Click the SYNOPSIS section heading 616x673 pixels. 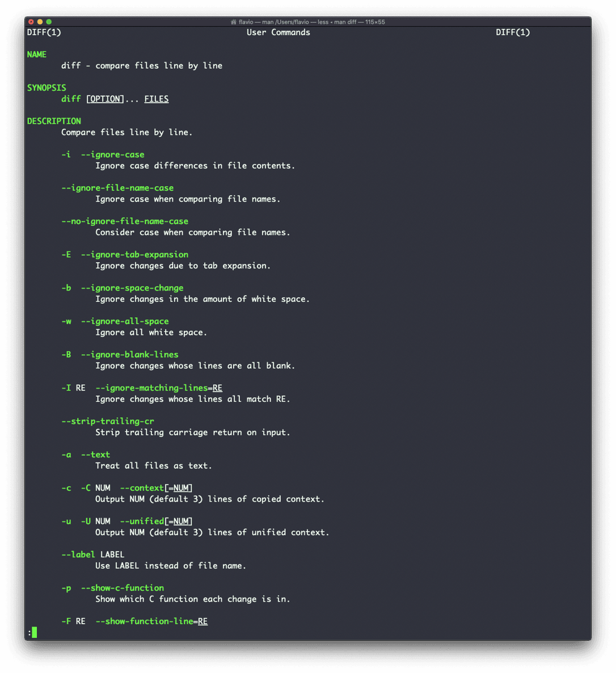[47, 88]
